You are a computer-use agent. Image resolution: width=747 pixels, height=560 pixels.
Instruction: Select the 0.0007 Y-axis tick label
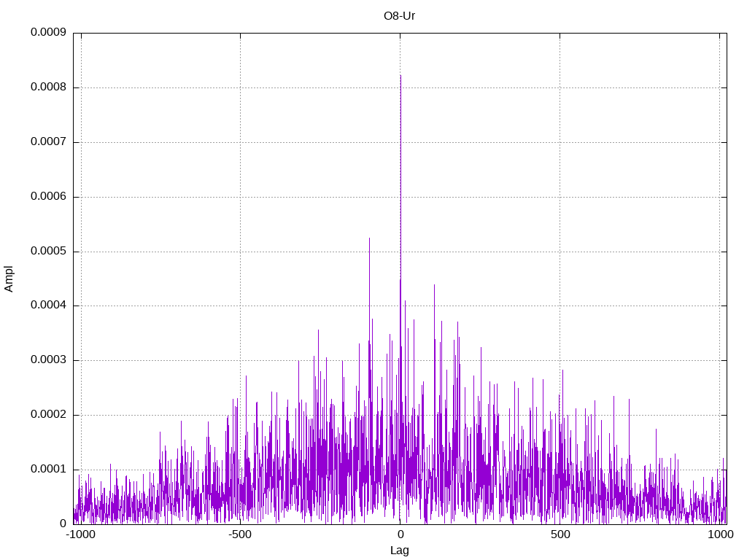(x=48, y=141)
